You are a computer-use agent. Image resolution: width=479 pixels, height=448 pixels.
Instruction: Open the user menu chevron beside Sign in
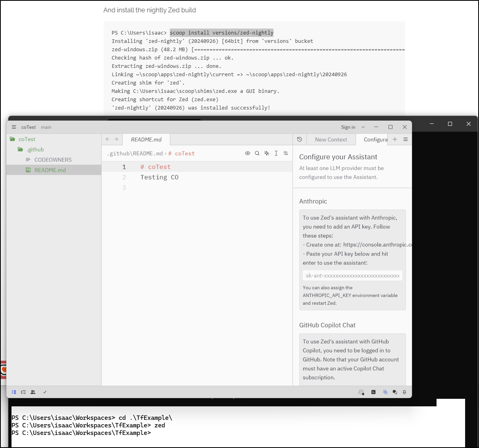pos(363,127)
